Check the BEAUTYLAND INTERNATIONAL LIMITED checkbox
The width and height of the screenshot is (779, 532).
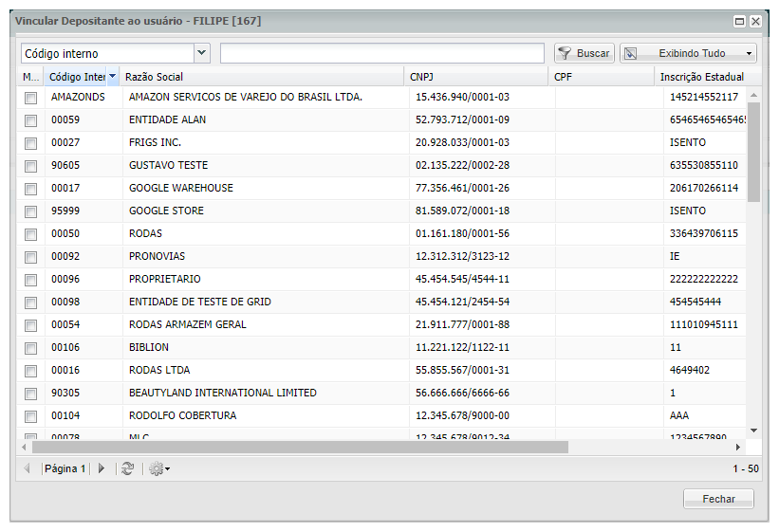[x=30, y=394]
